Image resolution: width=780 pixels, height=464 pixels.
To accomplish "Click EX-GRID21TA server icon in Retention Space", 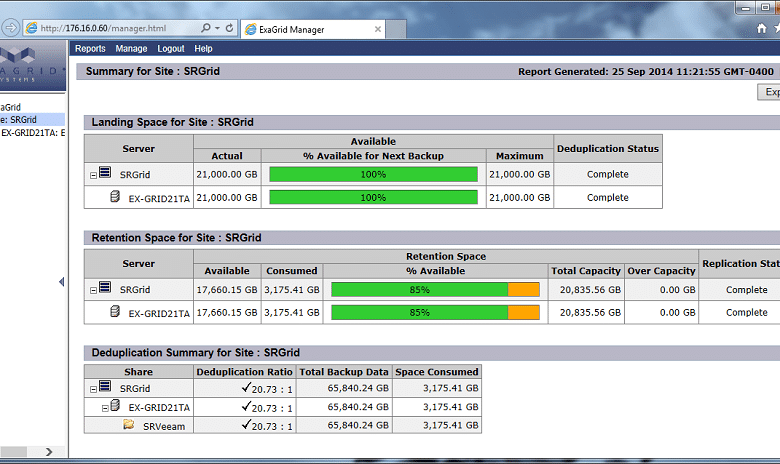I will pyautogui.click(x=115, y=311).
